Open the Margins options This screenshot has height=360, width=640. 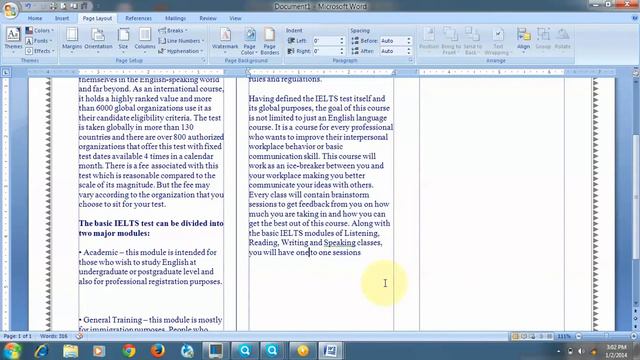[72, 41]
